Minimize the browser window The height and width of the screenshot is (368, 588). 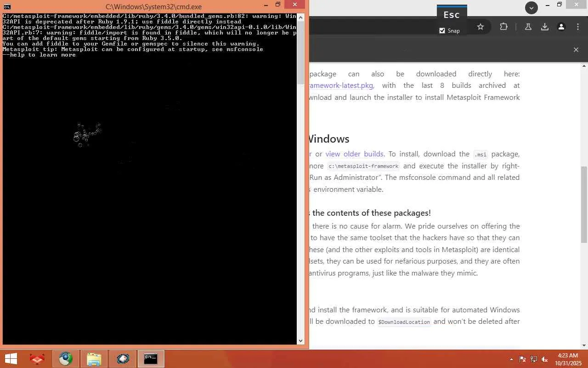click(547, 5)
